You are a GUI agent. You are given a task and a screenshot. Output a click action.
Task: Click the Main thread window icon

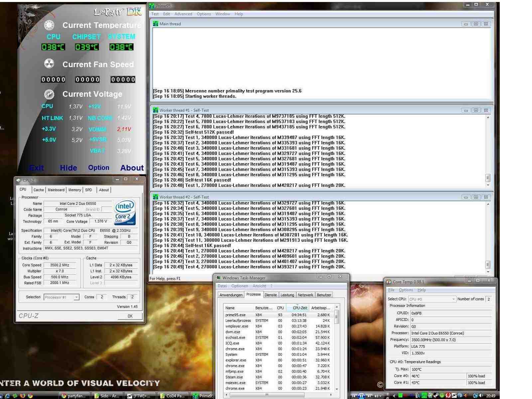[x=155, y=24]
